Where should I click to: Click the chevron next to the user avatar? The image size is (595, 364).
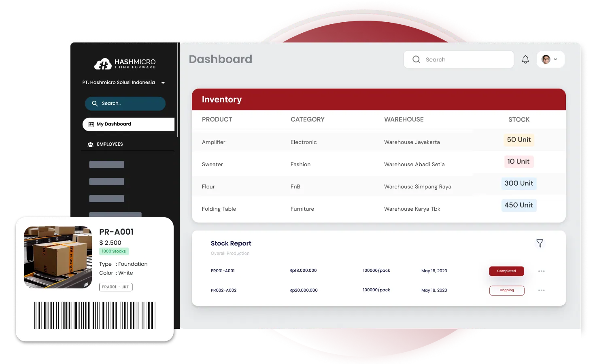555,59
